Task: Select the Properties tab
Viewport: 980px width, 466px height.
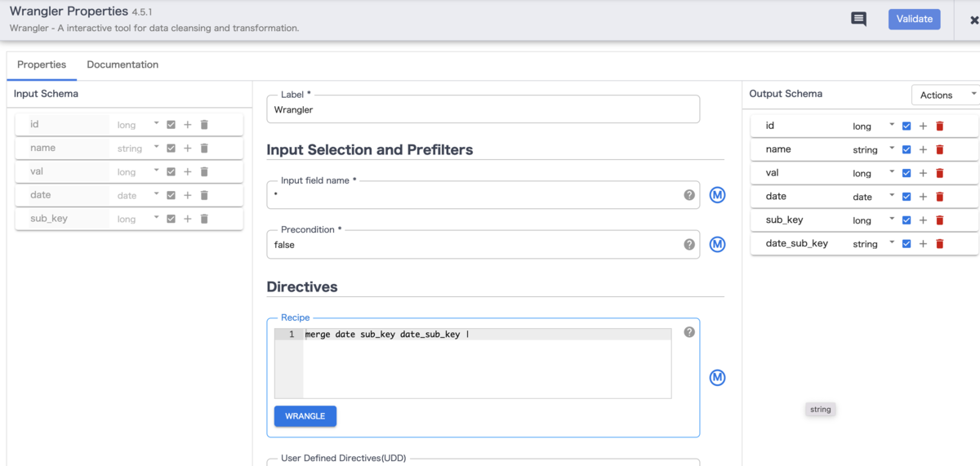Action: pos(42,64)
